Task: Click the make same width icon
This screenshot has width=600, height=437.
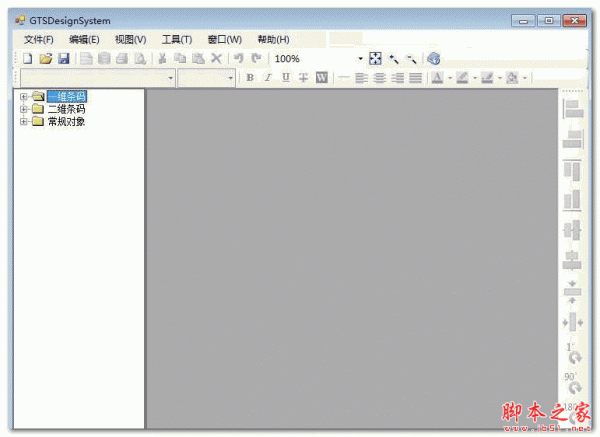Action: pyautogui.click(x=572, y=323)
